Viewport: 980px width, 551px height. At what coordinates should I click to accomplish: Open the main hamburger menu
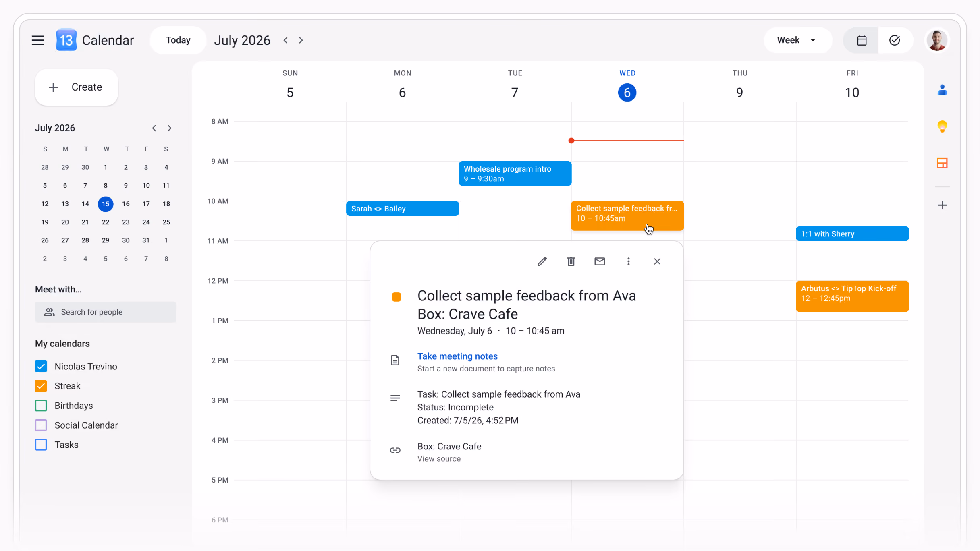tap(37, 40)
